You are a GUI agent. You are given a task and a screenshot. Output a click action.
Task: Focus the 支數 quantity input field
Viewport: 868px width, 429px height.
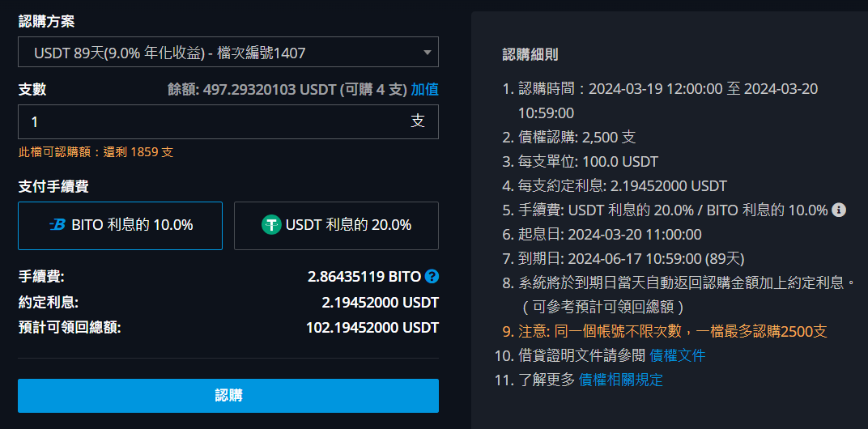coord(228,121)
